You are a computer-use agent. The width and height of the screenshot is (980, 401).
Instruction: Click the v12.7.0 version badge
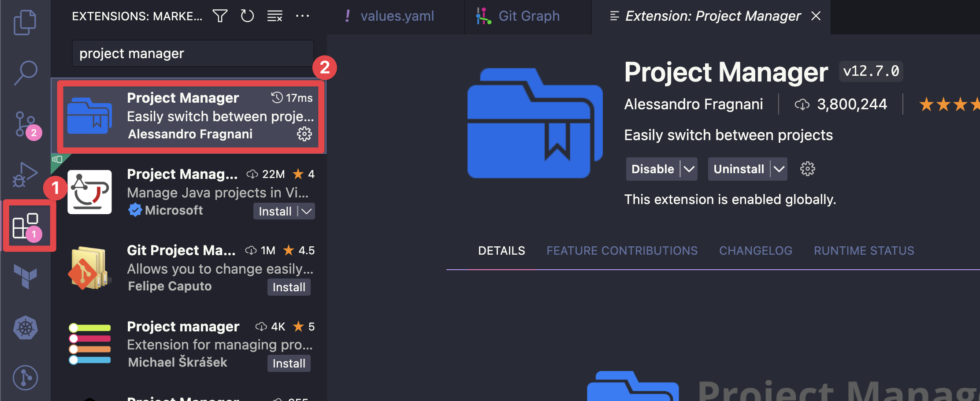coord(871,71)
